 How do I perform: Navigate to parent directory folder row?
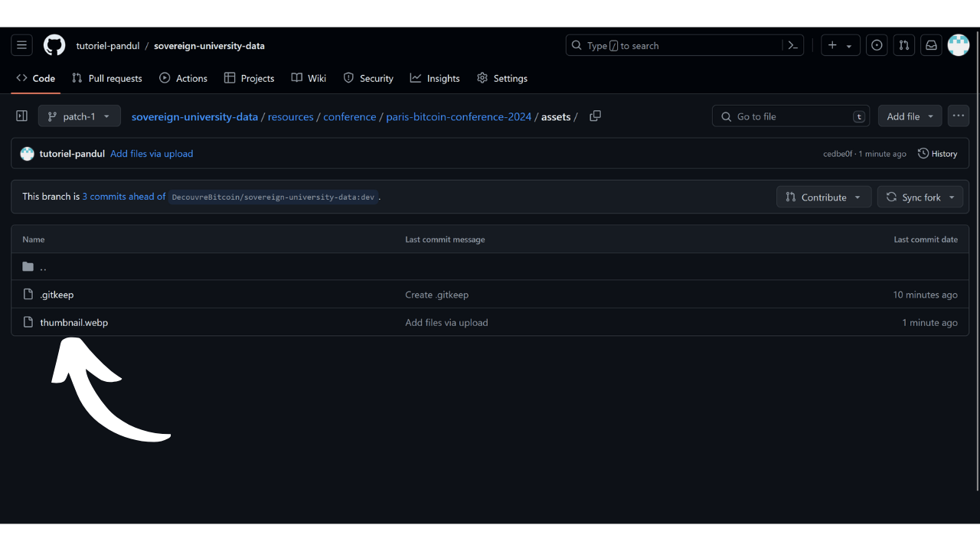tap(43, 267)
